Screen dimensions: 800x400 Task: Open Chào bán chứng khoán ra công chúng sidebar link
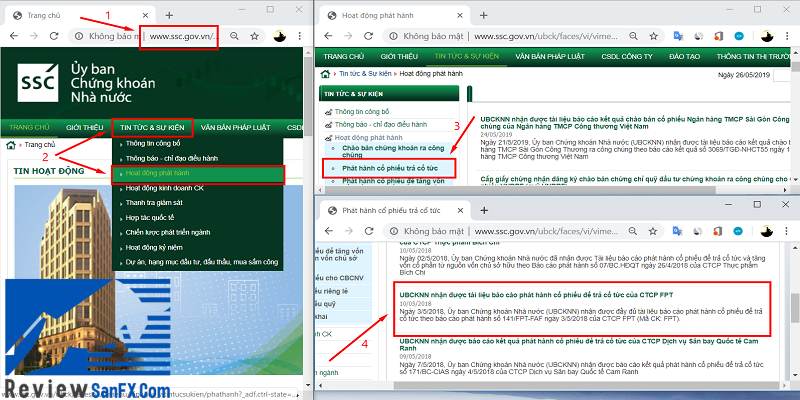393,152
